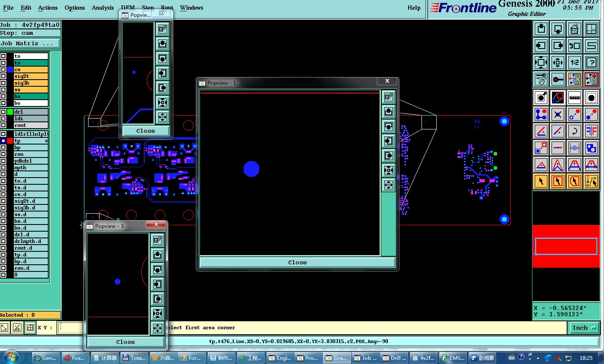
Task: Click the overlapping blue shapes icon
Action: (x=591, y=148)
